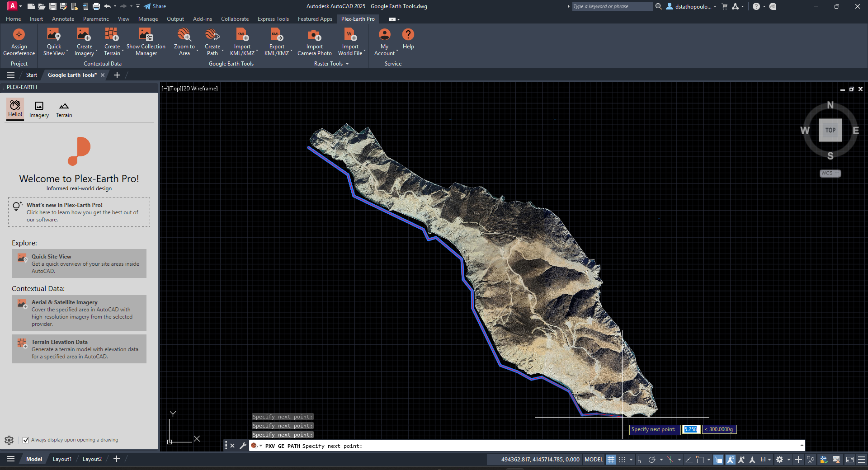
Task: Open the Help question mark dropdown arrow
Action: (764, 6)
